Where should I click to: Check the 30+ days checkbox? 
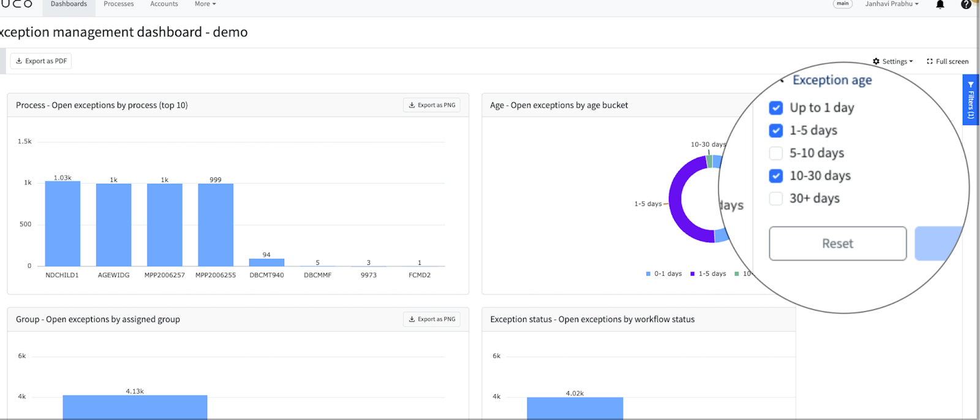776,199
